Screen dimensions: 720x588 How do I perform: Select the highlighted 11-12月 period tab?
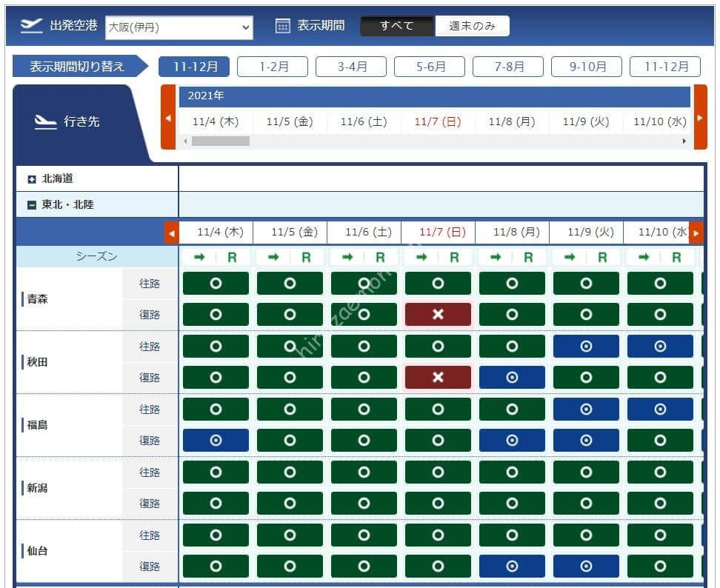[195, 67]
